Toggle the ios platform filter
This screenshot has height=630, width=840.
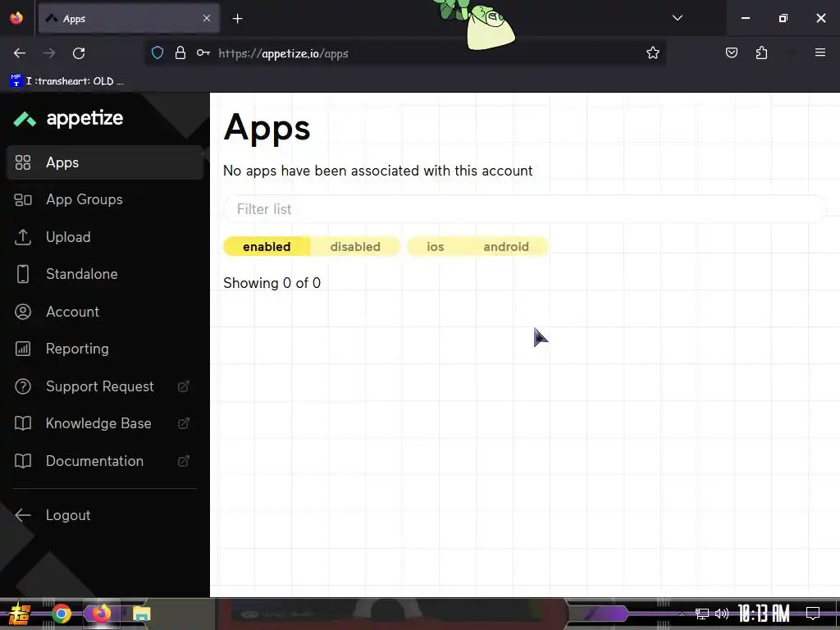click(435, 246)
